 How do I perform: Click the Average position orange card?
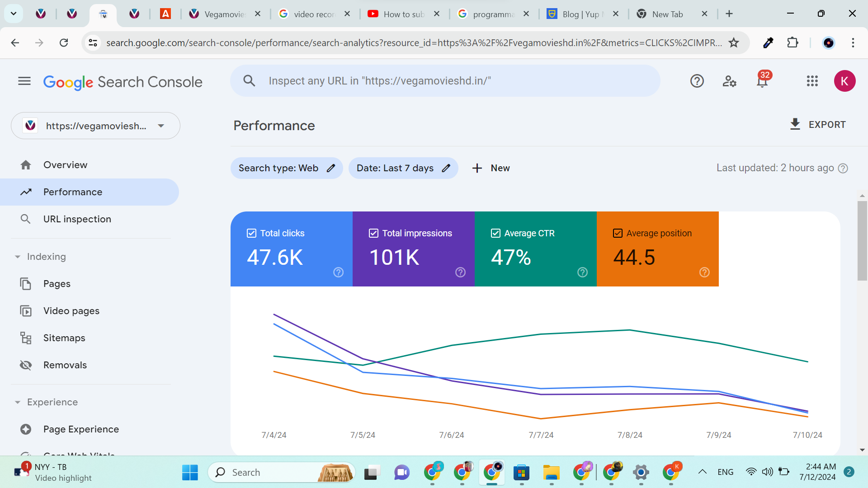(x=657, y=249)
